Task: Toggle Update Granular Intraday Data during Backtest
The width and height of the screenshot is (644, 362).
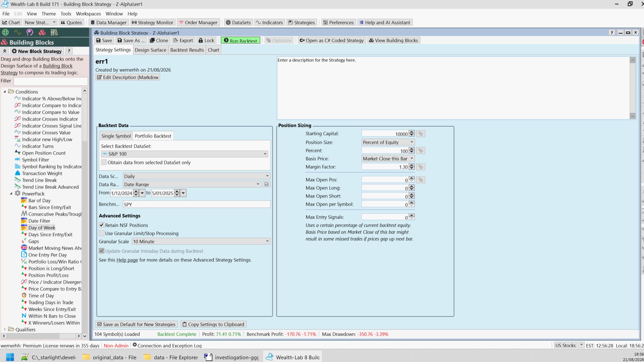Action: 101,251
